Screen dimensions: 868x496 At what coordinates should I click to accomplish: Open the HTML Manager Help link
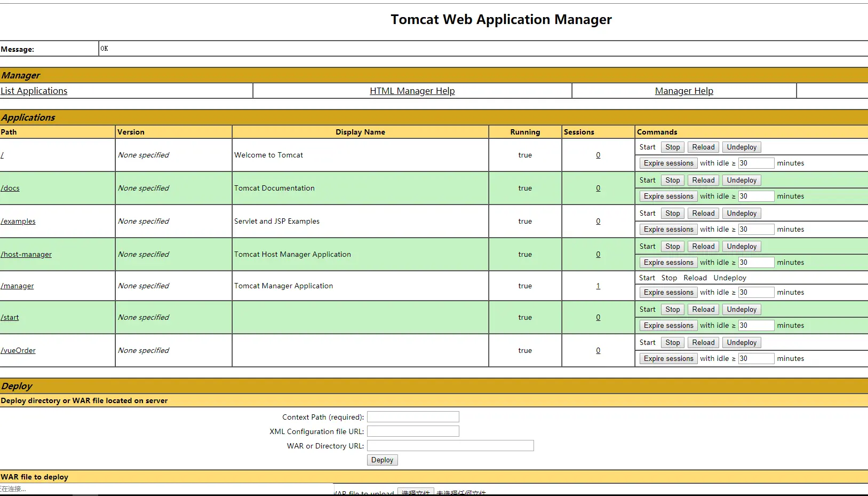point(412,91)
